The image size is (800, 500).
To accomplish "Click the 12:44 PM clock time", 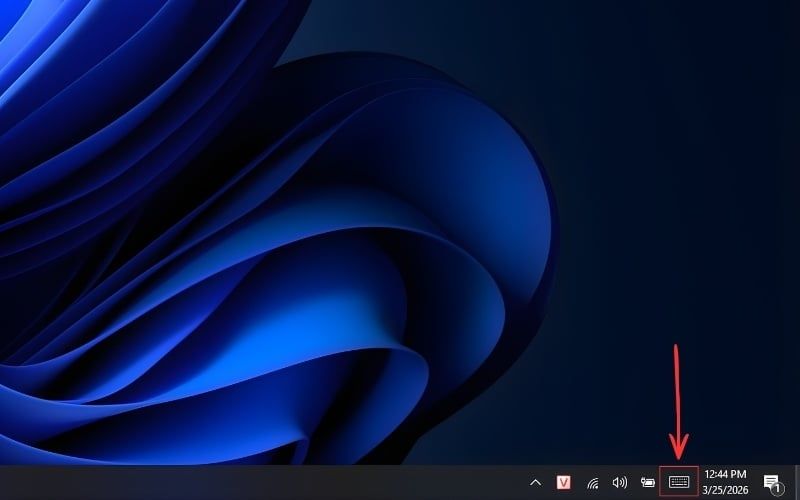I will coord(724,474).
